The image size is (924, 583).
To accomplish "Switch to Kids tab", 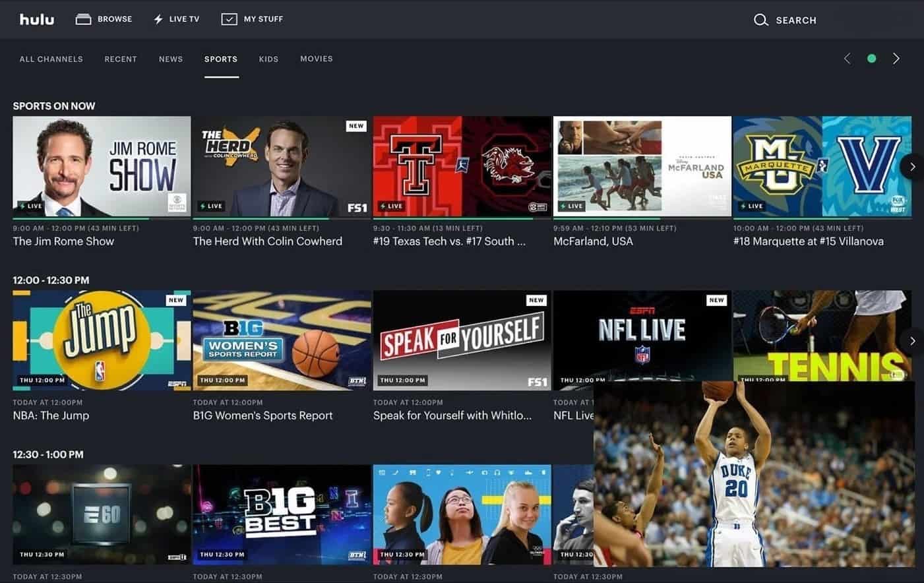I will point(268,59).
